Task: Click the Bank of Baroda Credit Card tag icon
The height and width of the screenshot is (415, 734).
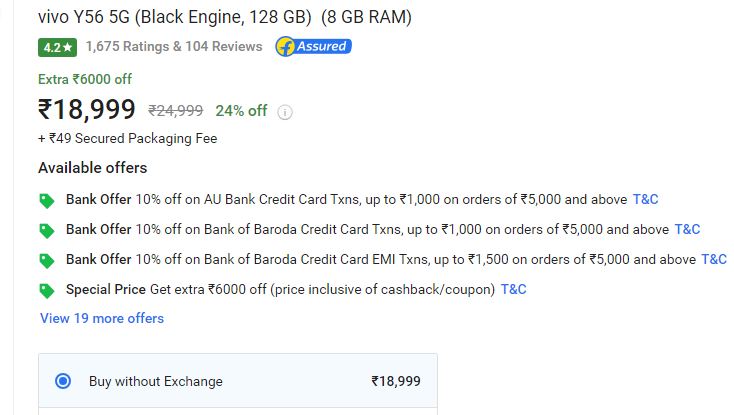Action: [47, 231]
